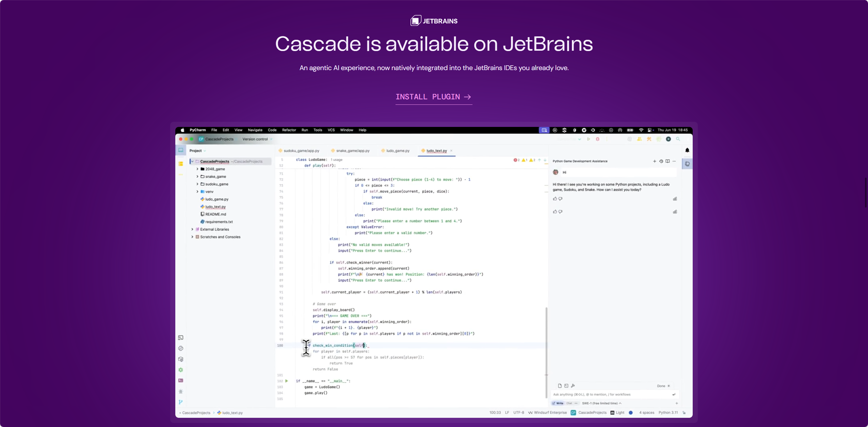Image resolution: width=868 pixels, height=427 pixels.
Task: Click the Python 3.11 interpreter status item
Action: click(668, 413)
